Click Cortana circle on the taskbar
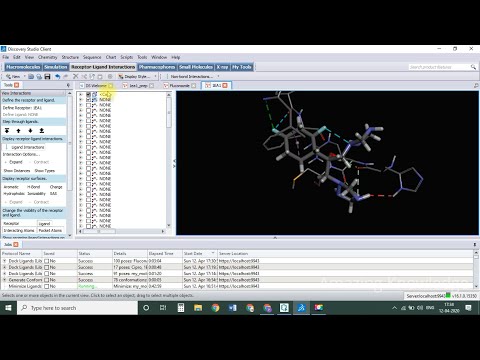The height and width of the screenshot is (360, 480). (x=146, y=308)
